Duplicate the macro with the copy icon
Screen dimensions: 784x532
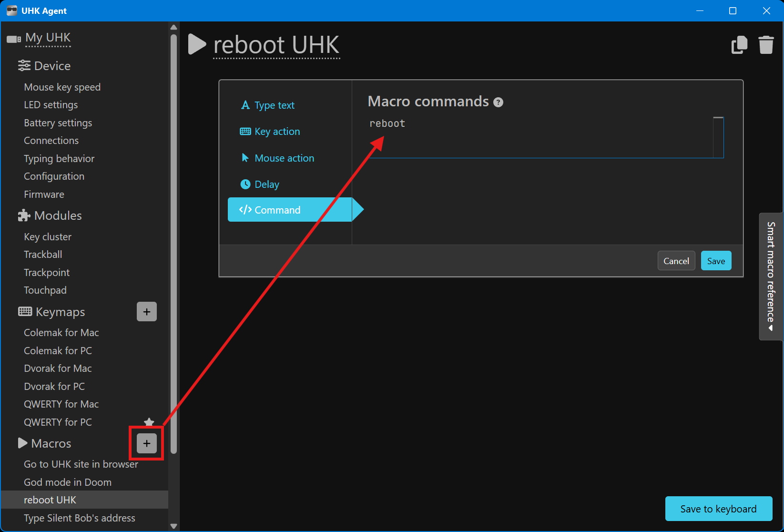739,45
